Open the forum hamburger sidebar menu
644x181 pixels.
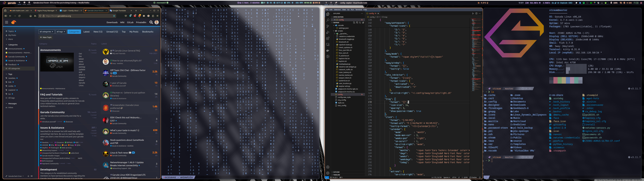coord(7,22)
